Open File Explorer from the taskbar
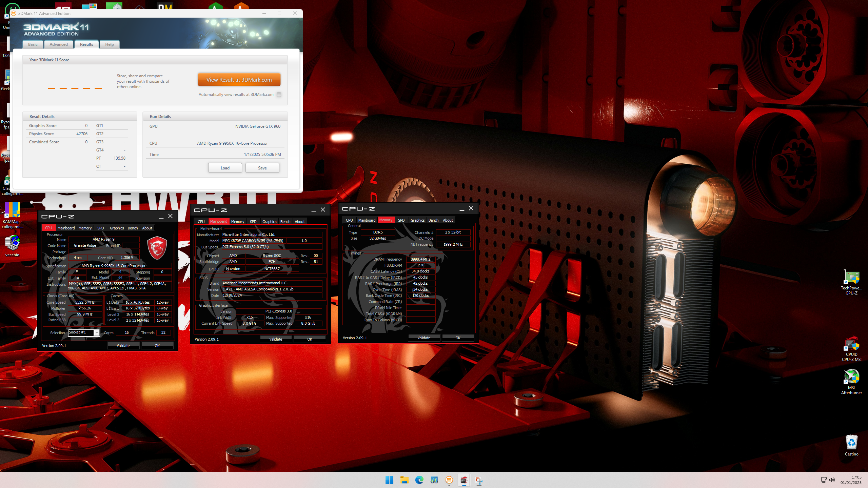868x488 pixels. point(404,480)
